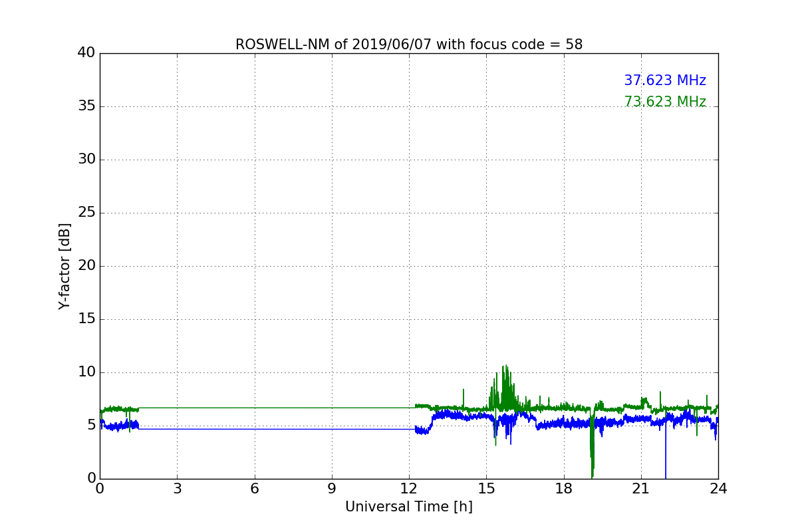Click the Universal Time [h] axis label
Screen dimensions: 798x532
click(409, 507)
